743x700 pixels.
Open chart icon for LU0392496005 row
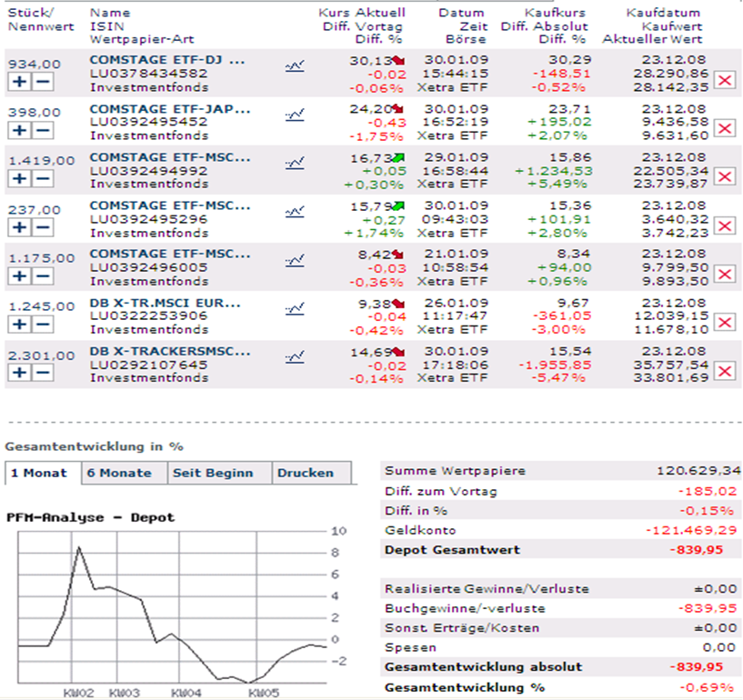295,260
